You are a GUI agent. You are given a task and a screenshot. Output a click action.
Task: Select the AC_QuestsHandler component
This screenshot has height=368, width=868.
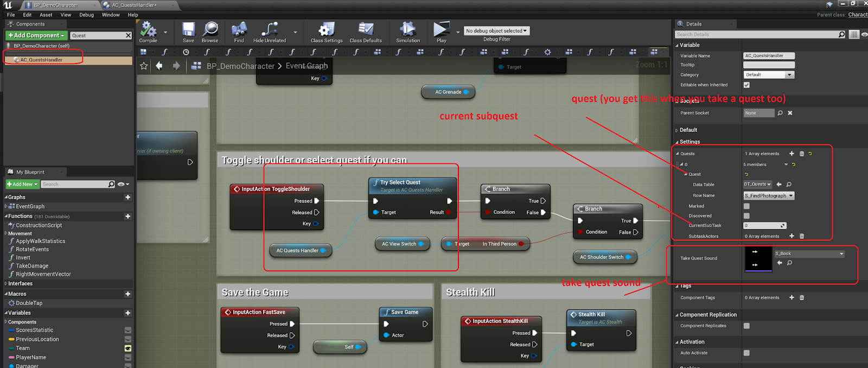point(69,60)
